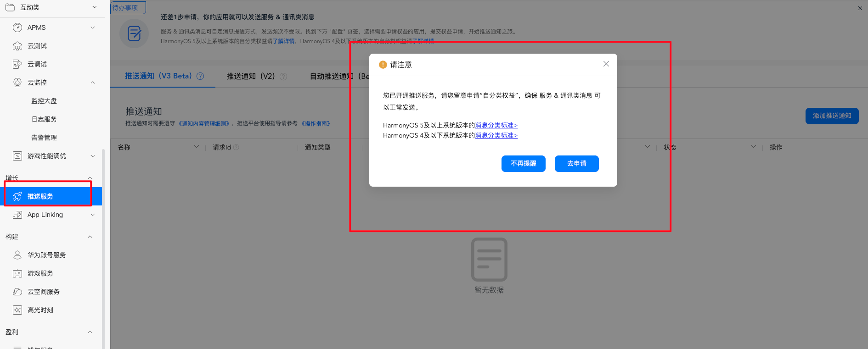Click the 操作 column header
Viewport: 868px width, 349px height.
776,147
